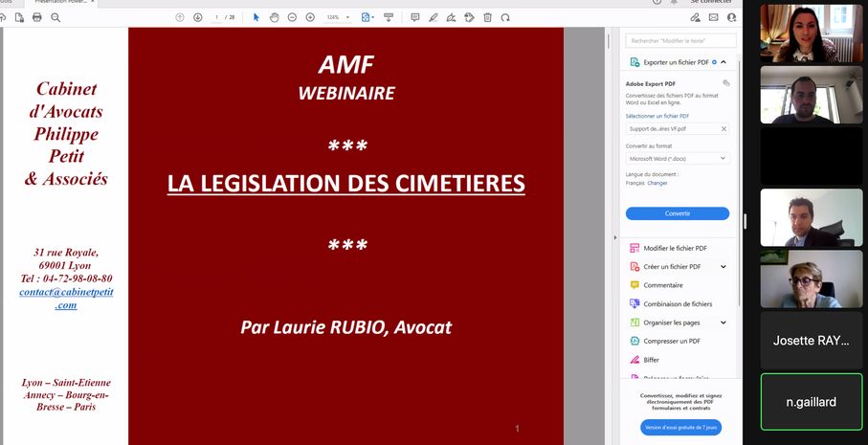The width and height of the screenshot is (868, 445).
Task: Select the hand pan tool
Action: (x=274, y=17)
